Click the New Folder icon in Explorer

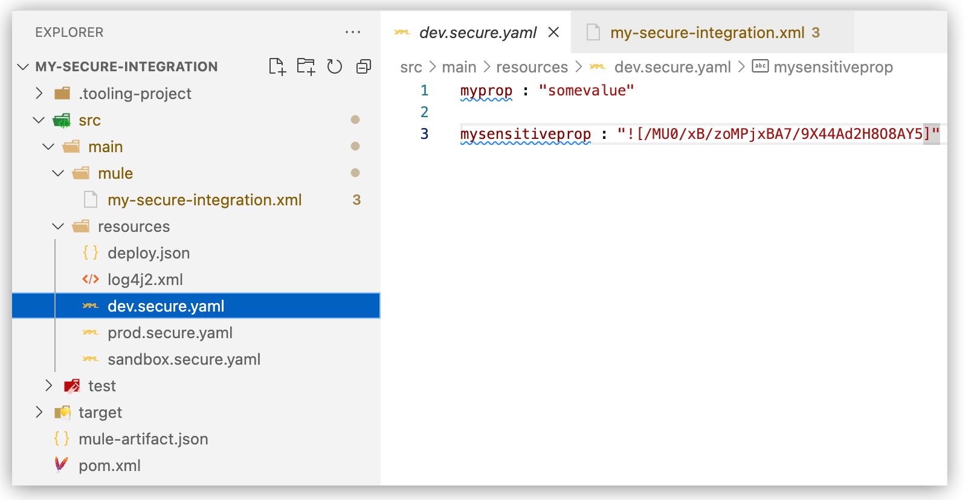point(306,66)
